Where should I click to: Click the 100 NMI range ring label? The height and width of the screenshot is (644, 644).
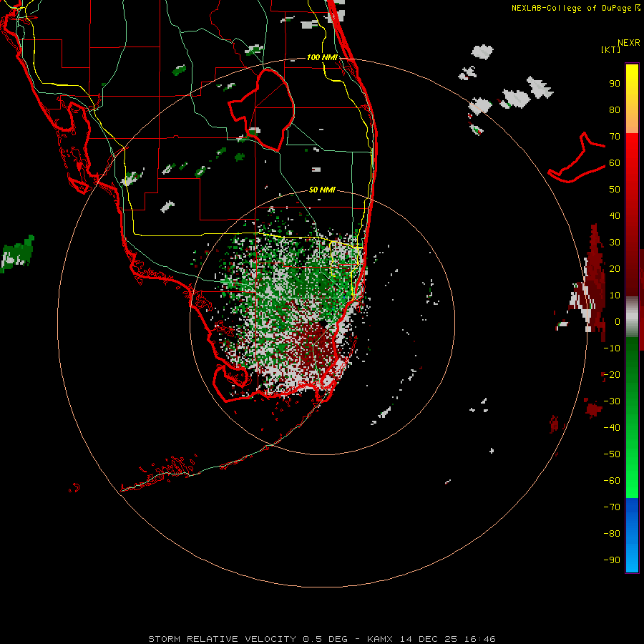coord(322,57)
